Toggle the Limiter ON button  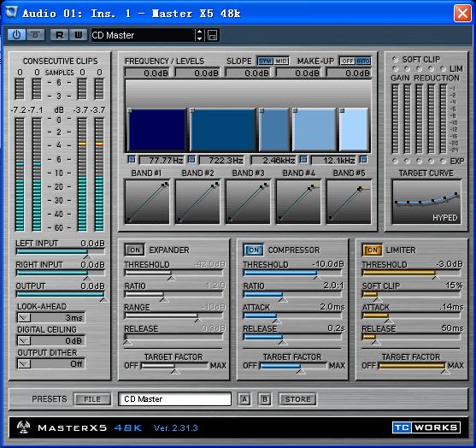(x=372, y=250)
